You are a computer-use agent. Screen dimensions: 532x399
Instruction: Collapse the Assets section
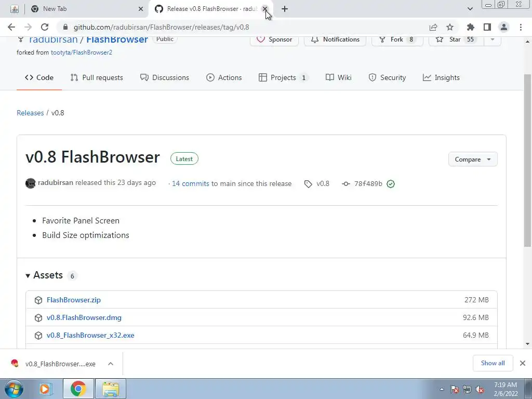(44, 275)
